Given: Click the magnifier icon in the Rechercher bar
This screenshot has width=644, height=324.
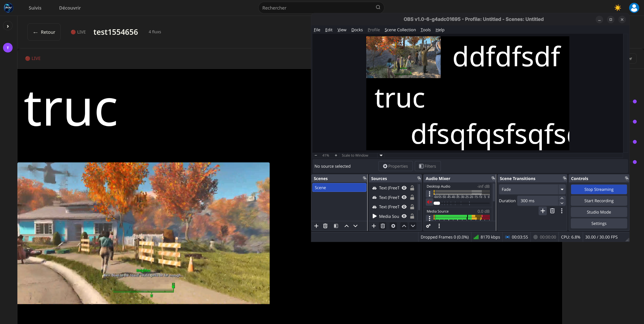Looking at the screenshot, I should 378,7.
